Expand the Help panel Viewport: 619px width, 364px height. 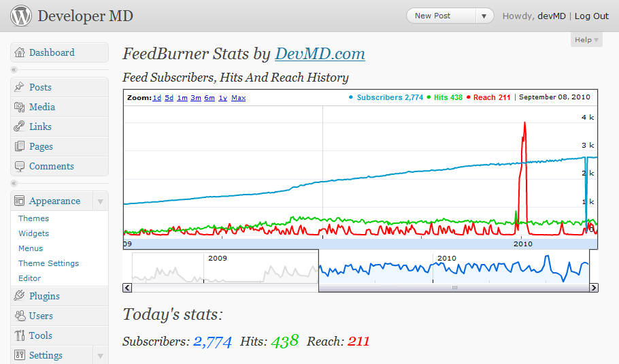(x=586, y=40)
